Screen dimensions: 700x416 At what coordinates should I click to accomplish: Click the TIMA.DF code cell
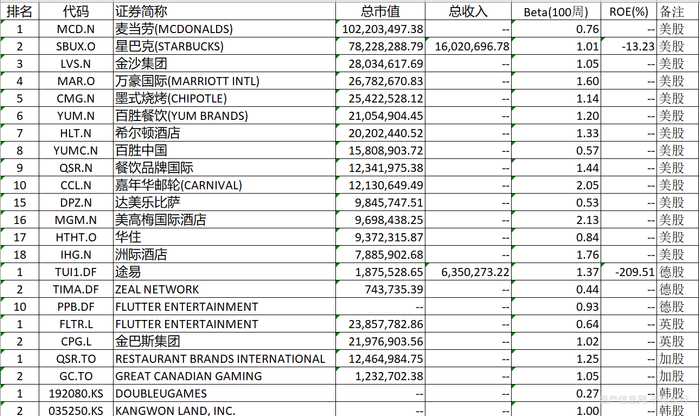[x=76, y=289]
